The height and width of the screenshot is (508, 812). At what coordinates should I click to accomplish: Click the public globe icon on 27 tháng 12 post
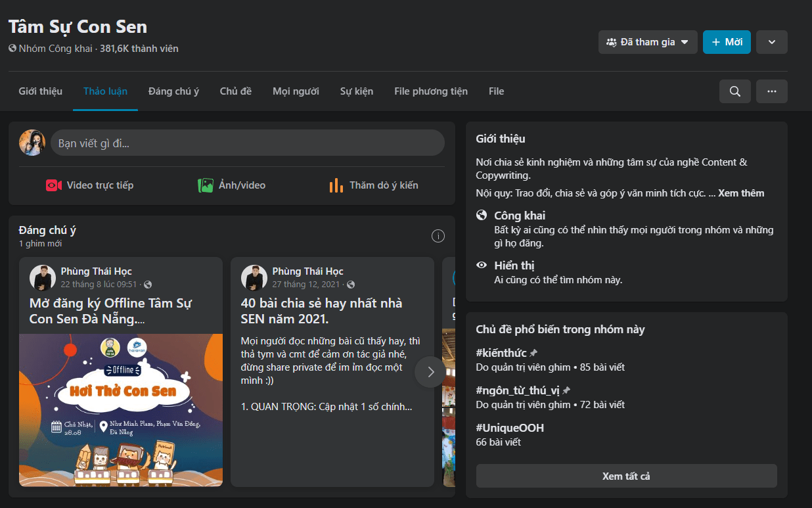[x=351, y=285]
